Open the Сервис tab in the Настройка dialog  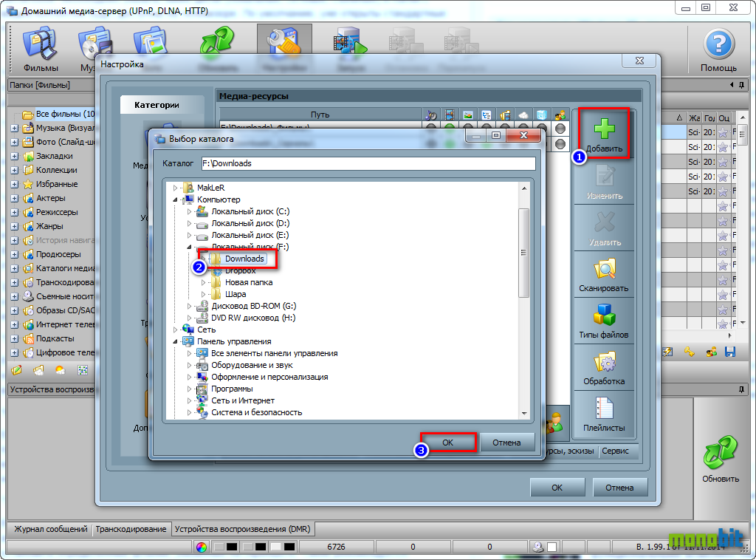(x=615, y=451)
